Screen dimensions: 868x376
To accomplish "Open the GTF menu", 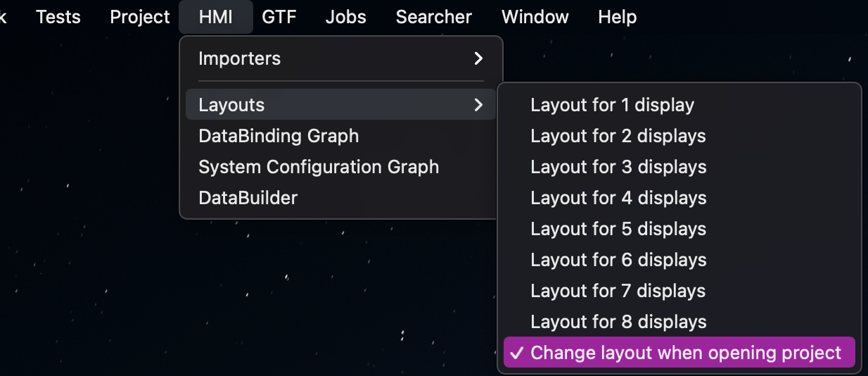I will coord(279,17).
